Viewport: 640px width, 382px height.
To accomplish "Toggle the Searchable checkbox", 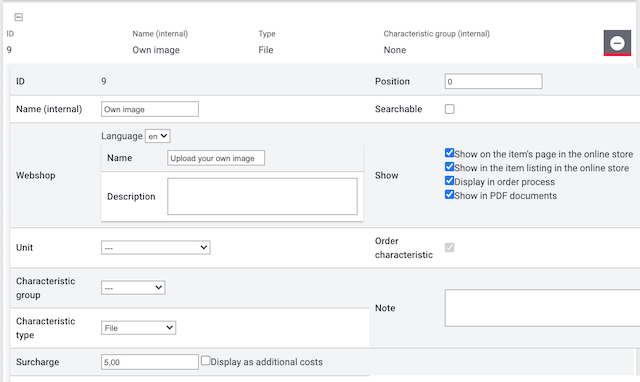I will [x=449, y=109].
